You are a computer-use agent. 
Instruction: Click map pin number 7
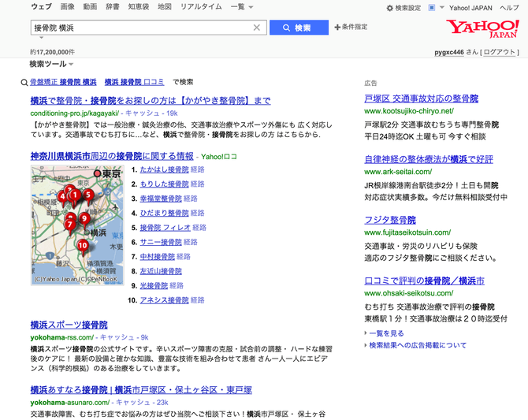[x=70, y=225]
